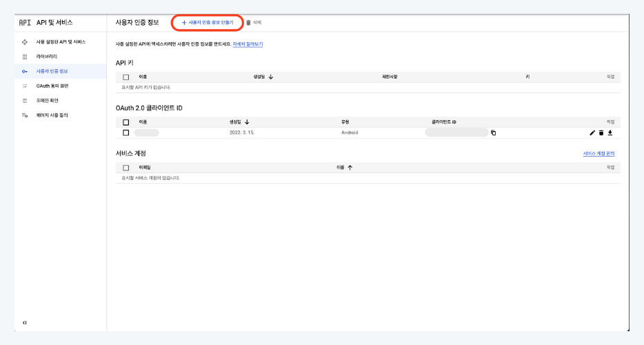Click the 이메일 column header

coord(145,168)
